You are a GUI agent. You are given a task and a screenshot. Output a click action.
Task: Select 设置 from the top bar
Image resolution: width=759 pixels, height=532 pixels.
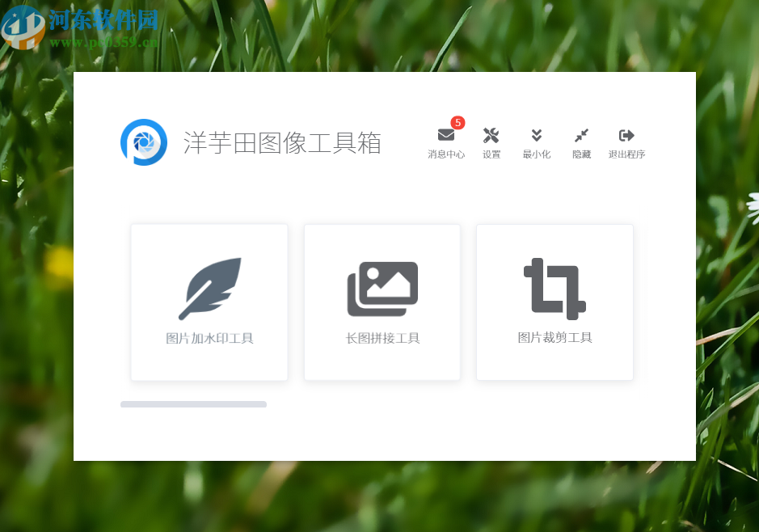pyautogui.click(x=491, y=154)
